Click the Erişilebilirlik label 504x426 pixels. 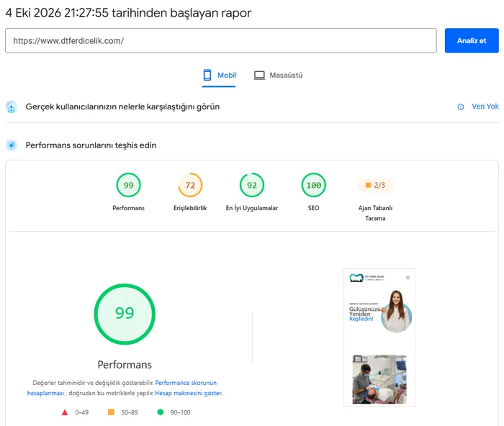click(x=190, y=208)
